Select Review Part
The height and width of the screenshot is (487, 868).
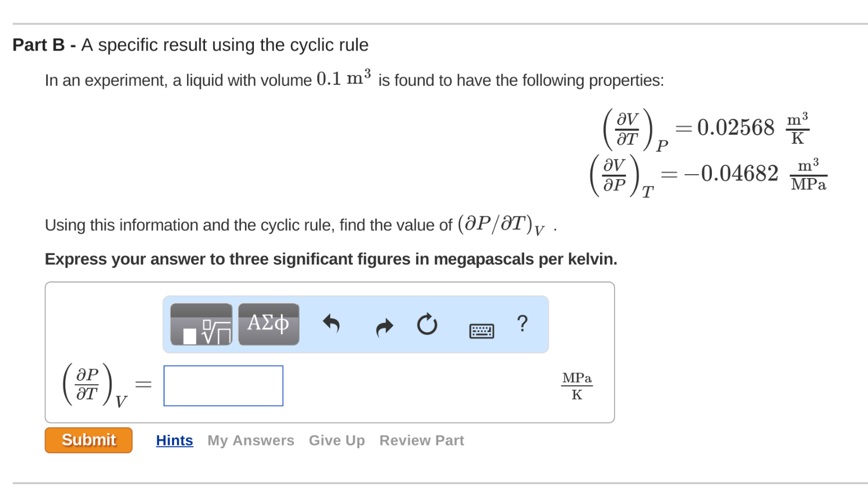coord(421,440)
